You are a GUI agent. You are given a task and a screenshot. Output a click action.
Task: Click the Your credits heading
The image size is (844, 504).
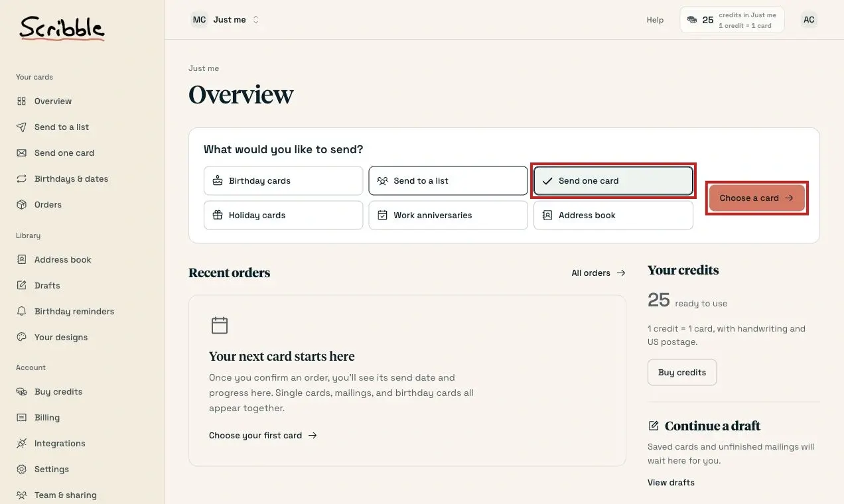(683, 271)
